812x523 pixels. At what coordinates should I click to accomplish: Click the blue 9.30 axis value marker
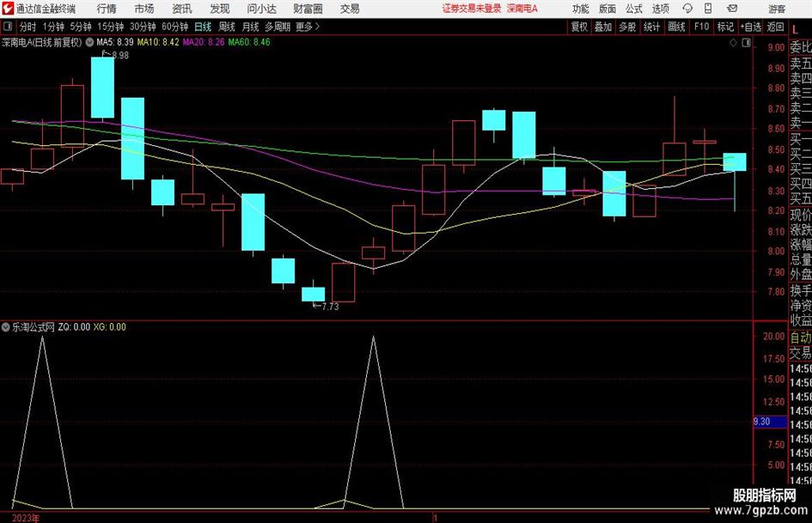[x=770, y=422]
